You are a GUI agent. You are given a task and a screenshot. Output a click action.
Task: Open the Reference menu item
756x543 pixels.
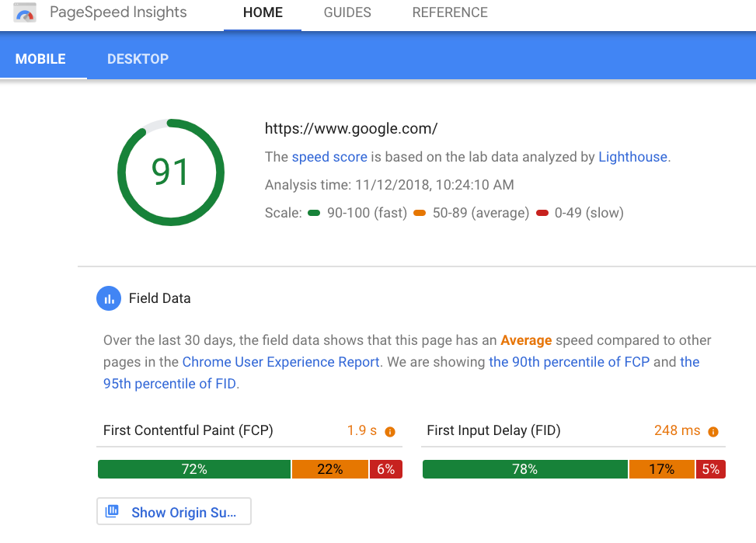pos(450,12)
